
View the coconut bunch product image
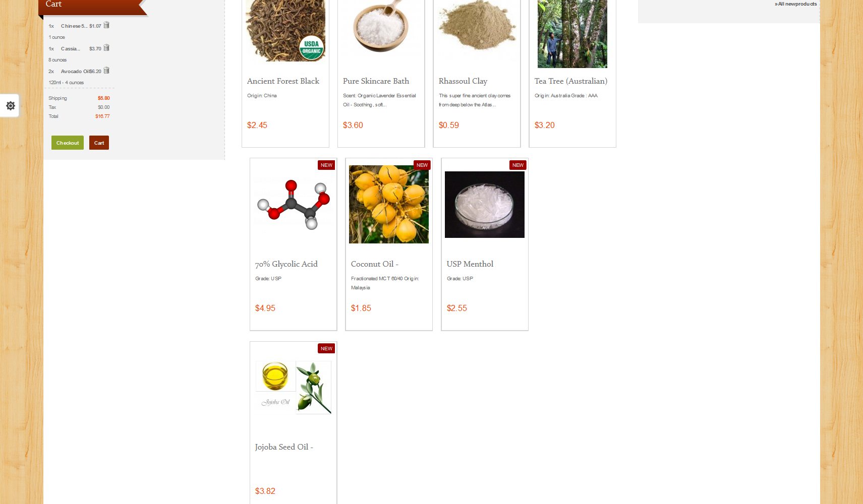[389, 204]
